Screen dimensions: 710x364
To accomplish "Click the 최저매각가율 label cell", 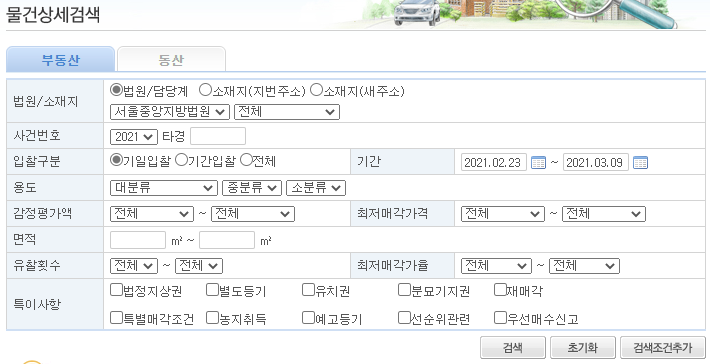I will (402, 266).
